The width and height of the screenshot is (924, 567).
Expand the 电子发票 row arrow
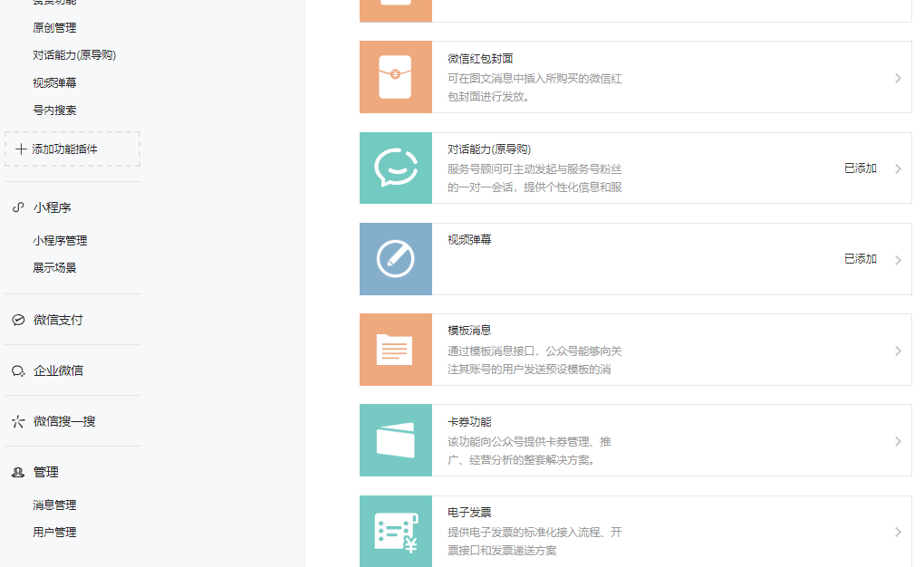[x=898, y=533]
